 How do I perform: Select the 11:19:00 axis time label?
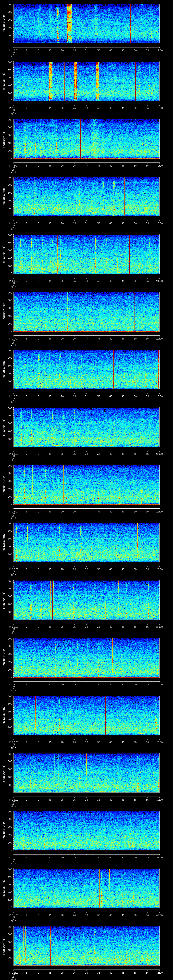pos(13,223)
